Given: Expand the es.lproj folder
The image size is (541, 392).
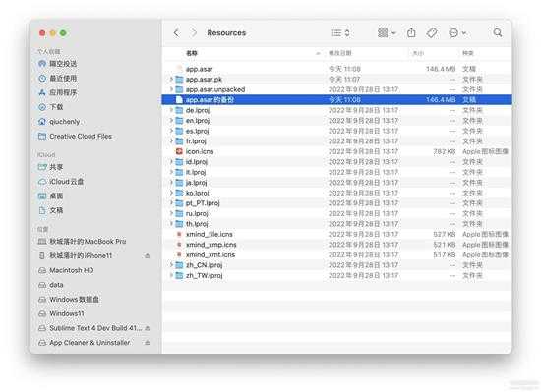Looking at the screenshot, I should point(171,131).
